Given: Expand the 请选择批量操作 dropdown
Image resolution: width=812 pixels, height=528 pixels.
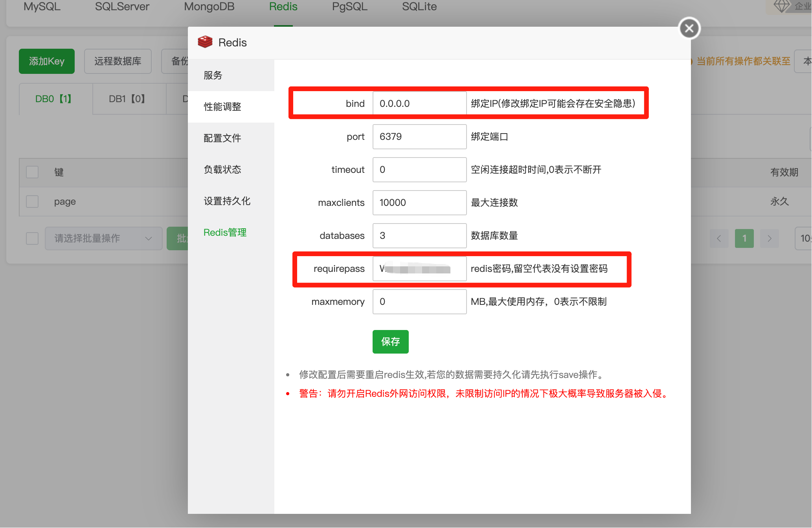Looking at the screenshot, I should pyautogui.click(x=103, y=238).
